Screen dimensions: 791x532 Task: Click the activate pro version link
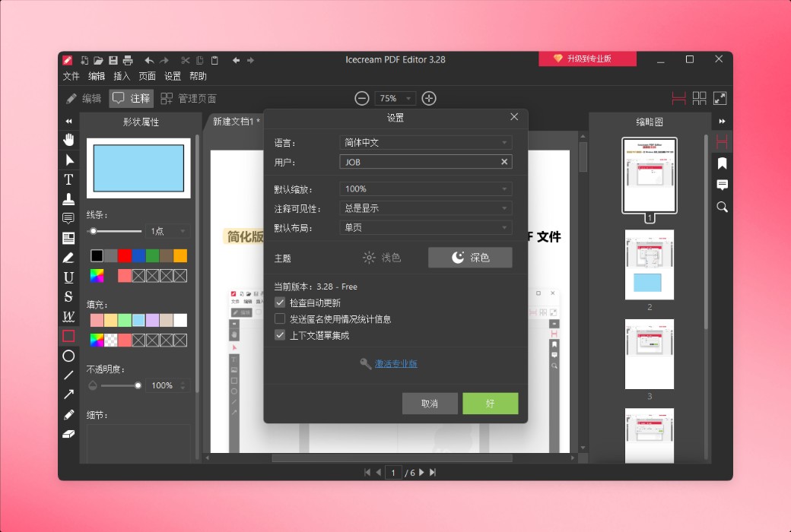click(x=395, y=363)
